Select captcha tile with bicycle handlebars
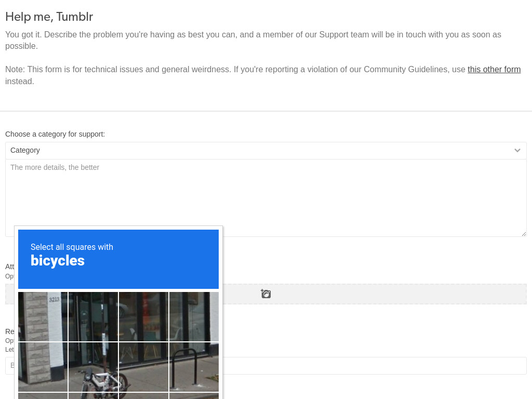 pyautogui.click(x=94, y=367)
